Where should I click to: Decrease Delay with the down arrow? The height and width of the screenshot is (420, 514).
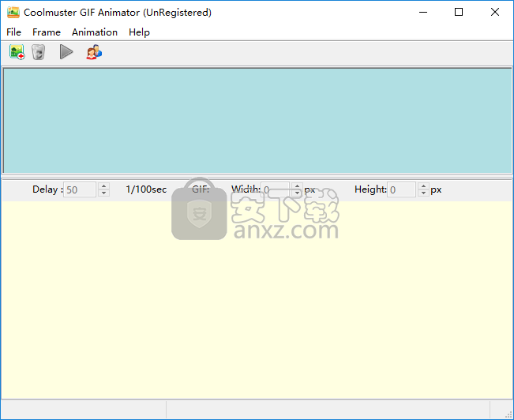(x=104, y=193)
